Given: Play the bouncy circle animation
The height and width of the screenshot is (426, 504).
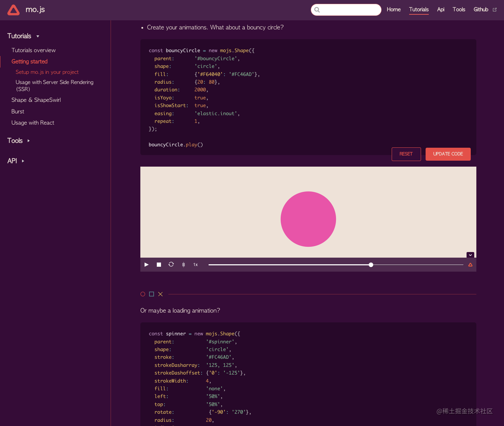Looking at the screenshot, I should [147, 265].
